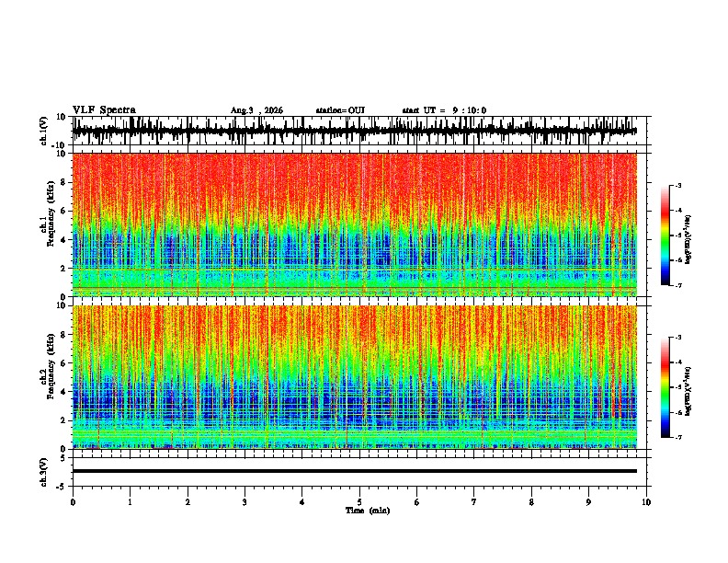
Task: Click time axis tick label "6"
Action: (x=417, y=502)
